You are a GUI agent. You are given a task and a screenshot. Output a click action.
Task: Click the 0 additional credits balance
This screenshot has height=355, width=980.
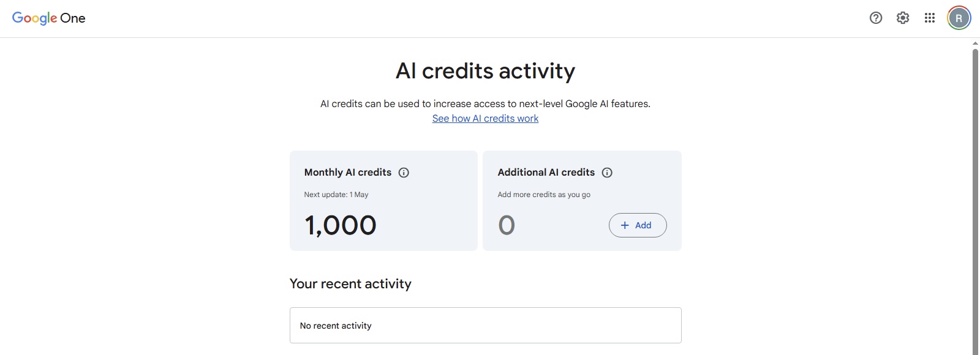pos(507,225)
